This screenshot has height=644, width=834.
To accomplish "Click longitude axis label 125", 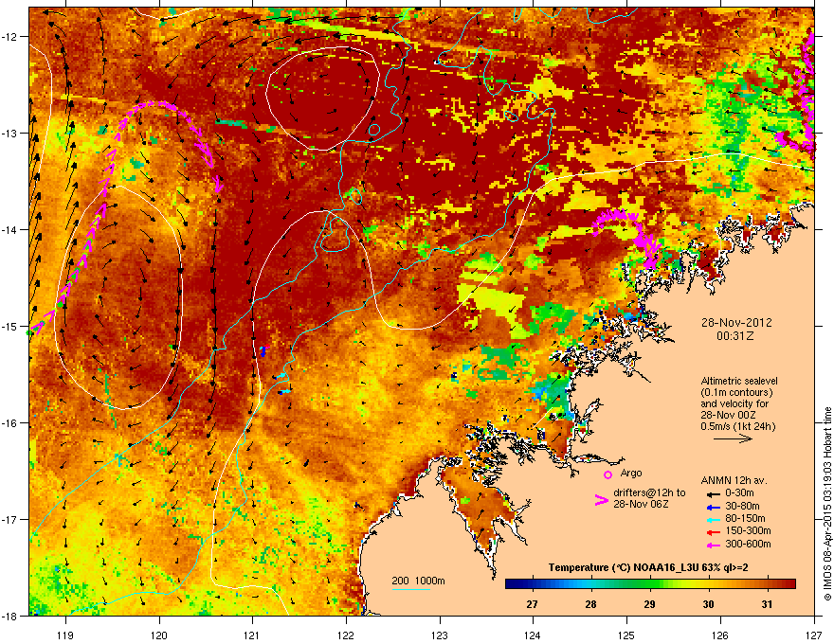I will (626, 635).
